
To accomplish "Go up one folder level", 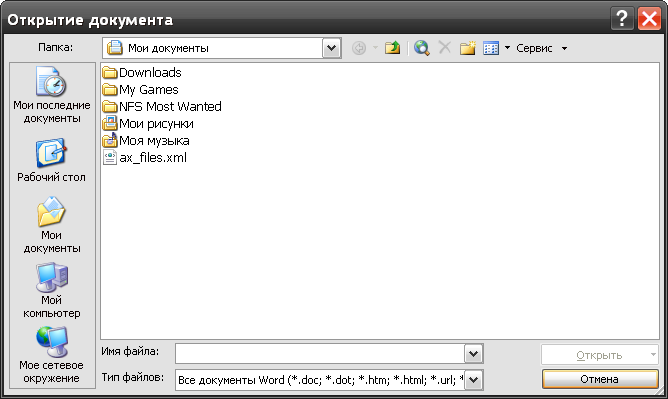I will coord(392,48).
